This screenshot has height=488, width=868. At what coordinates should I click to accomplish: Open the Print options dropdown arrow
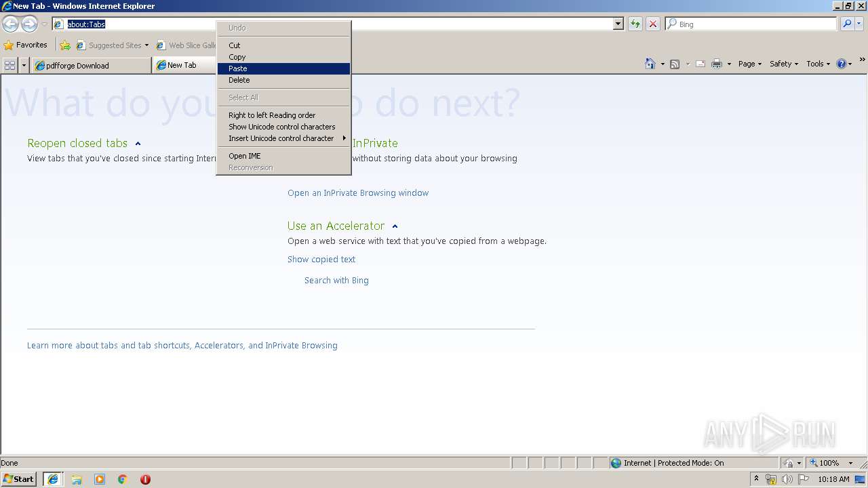729,64
